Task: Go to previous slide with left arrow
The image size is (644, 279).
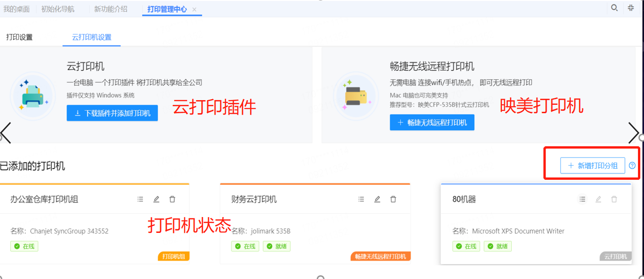Action: click(x=6, y=133)
